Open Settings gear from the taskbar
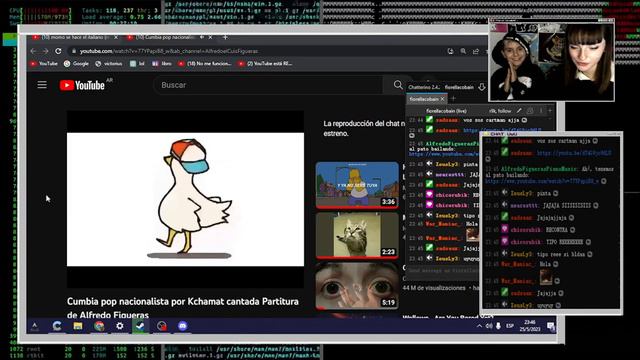 120,326
